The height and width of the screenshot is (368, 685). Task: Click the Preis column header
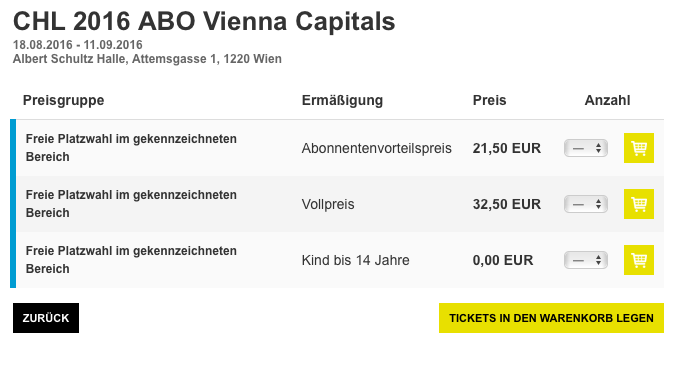489,100
